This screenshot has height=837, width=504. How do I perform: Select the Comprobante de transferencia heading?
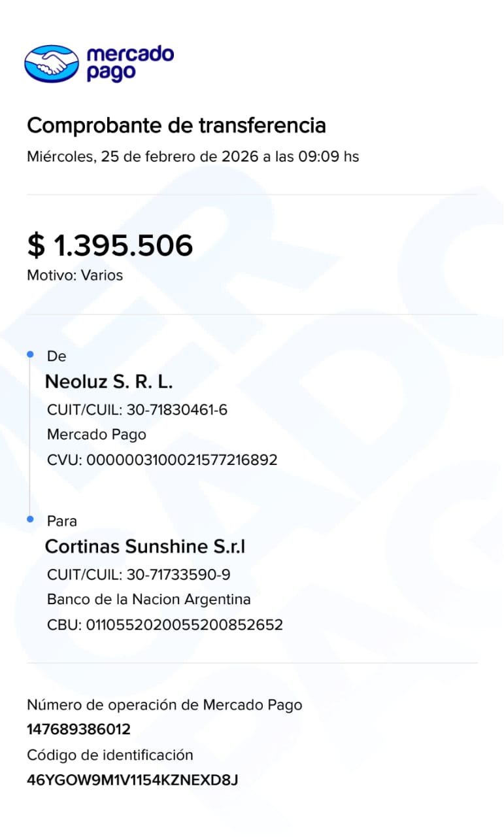(176, 125)
